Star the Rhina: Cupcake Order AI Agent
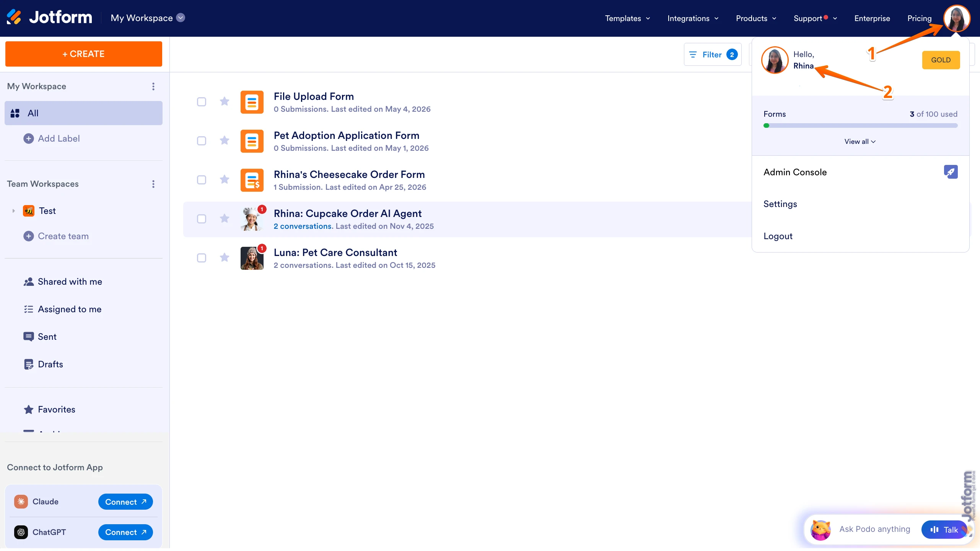Image resolution: width=980 pixels, height=551 pixels. 225,218
